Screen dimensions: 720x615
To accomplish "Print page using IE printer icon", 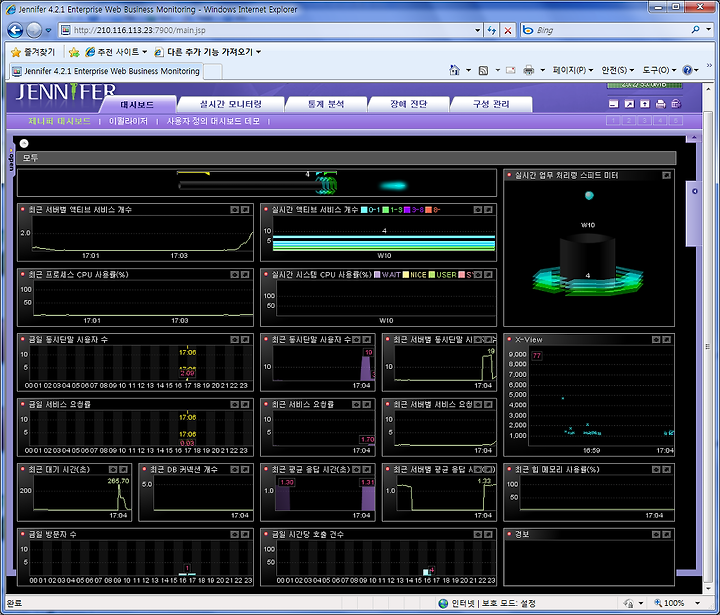I will [529, 70].
